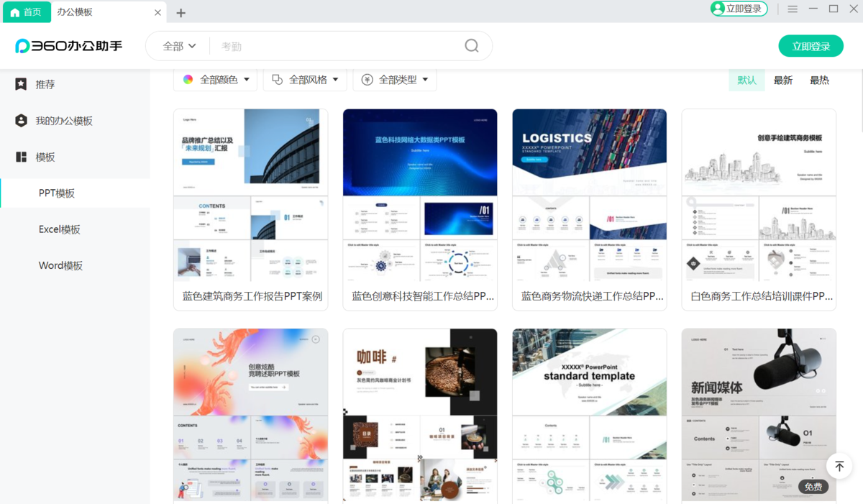Image resolution: width=863 pixels, height=504 pixels.
Task: Open 我的办公模板 via its hexagon icon
Action: [x=20, y=120]
